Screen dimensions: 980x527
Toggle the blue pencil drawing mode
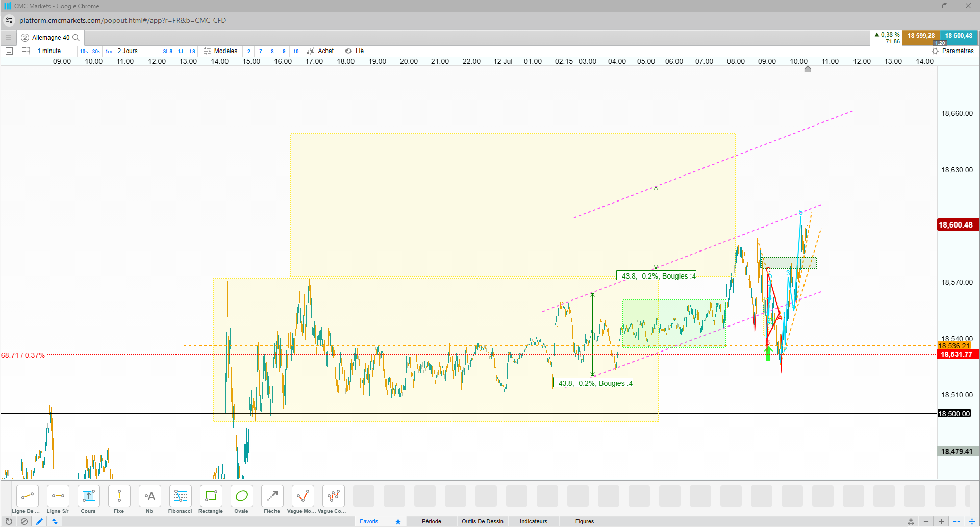pos(39,521)
